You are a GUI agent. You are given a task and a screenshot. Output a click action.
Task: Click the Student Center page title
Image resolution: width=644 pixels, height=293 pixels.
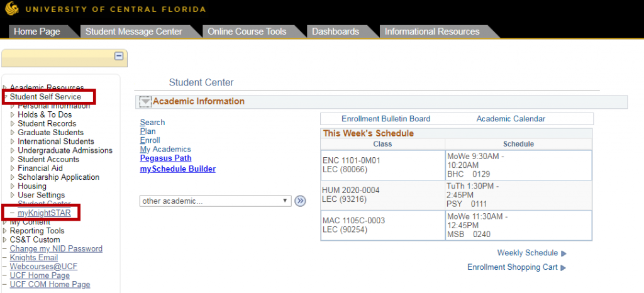[201, 82]
